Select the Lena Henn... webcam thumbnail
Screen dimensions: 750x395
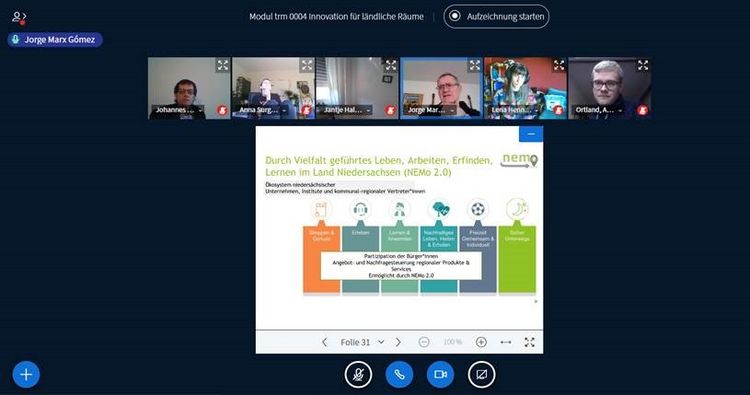[525, 88]
